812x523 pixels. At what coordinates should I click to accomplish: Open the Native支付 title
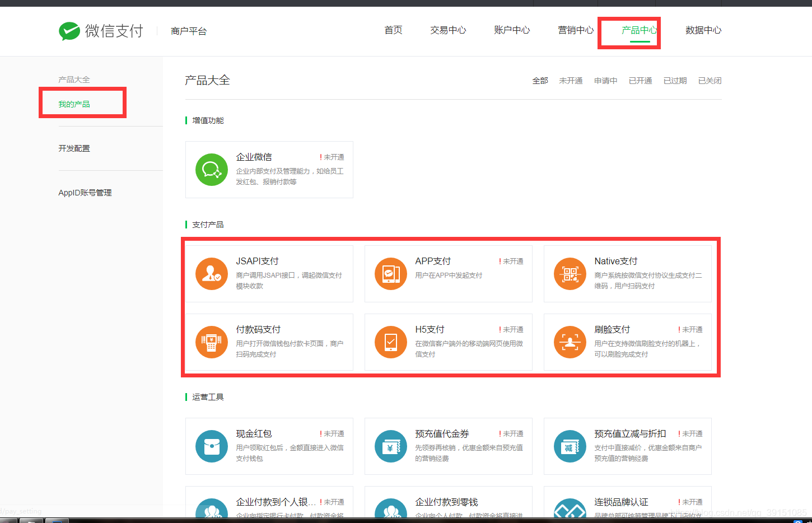point(616,261)
